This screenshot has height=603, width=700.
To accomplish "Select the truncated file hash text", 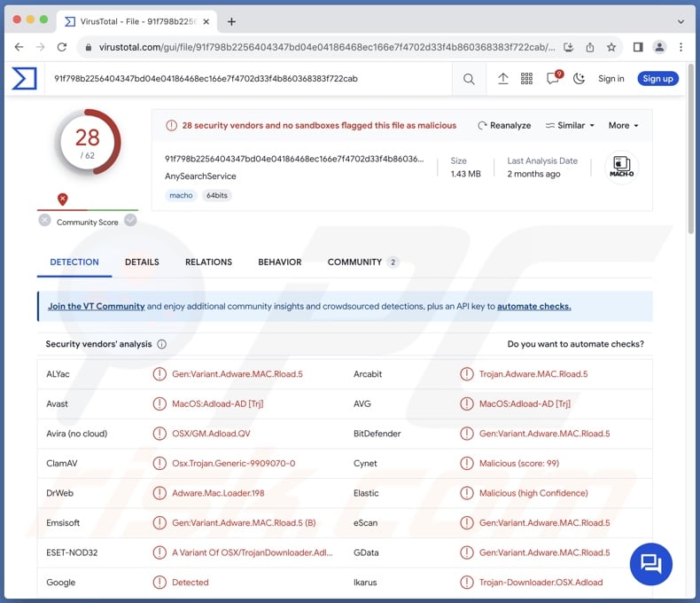I will (294, 159).
